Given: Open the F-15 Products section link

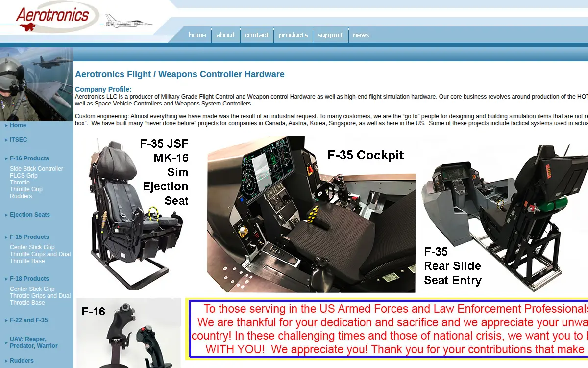Looking at the screenshot, I should click(x=29, y=237).
